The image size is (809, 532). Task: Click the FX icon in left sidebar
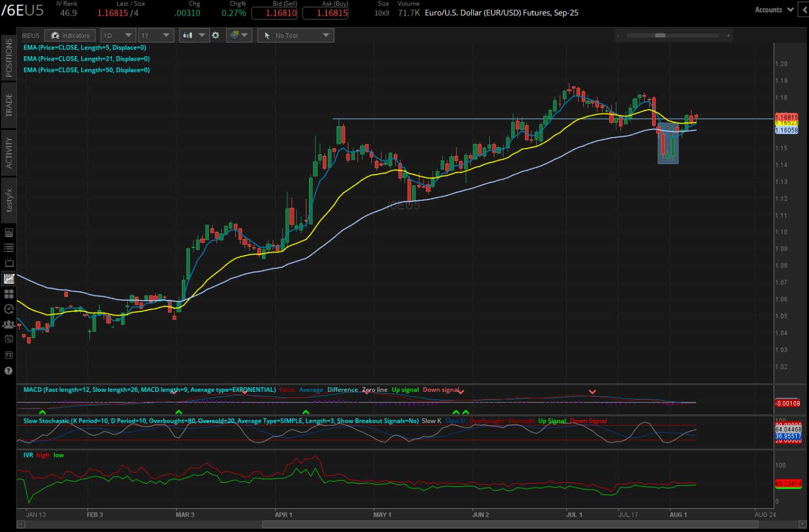[x=8, y=354]
